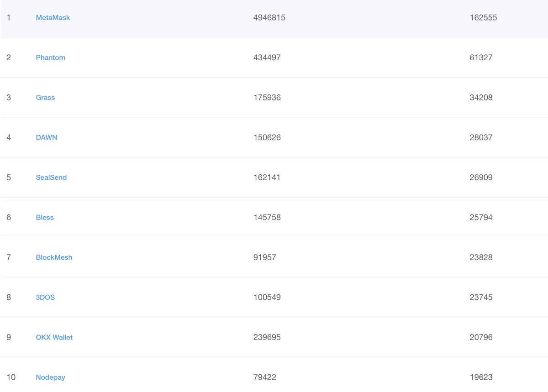Open the Bless link

[x=44, y=217]
